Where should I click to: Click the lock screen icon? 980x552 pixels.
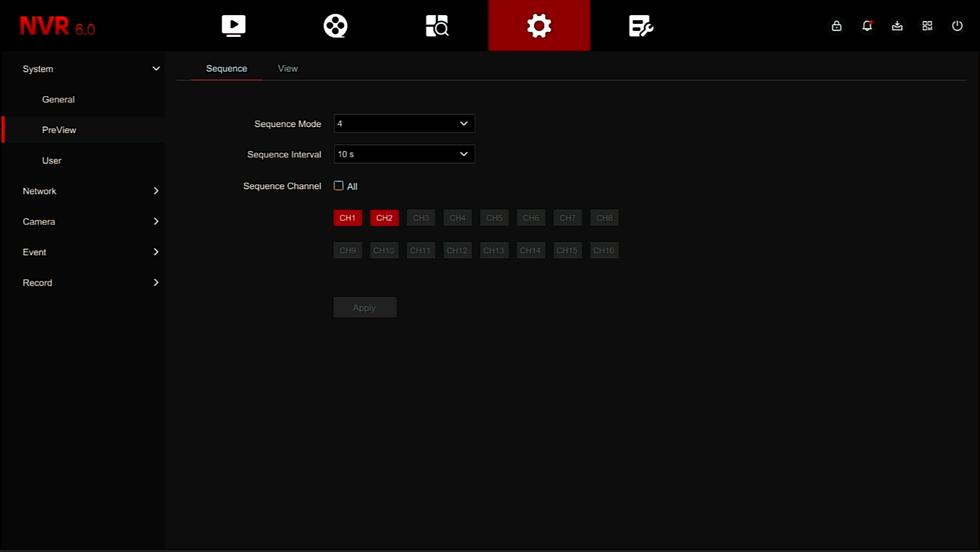pyautogui.click(x=836, y=26)
